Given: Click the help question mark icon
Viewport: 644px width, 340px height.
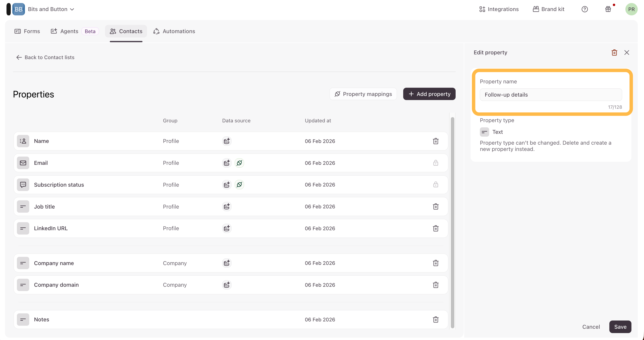Looking at the screenshot, I should click(x=584, y=9).
